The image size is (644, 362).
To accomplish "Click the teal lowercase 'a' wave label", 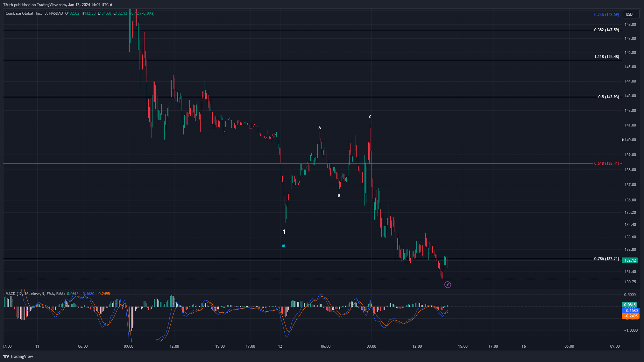I will (x=283, y=245).
